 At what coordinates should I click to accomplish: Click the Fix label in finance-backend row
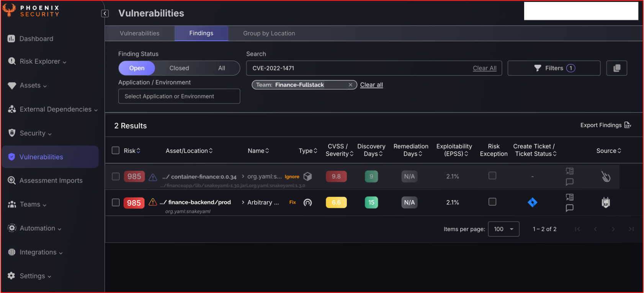pos(293,202)
